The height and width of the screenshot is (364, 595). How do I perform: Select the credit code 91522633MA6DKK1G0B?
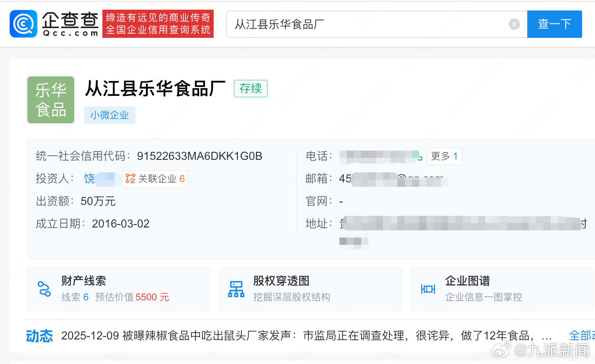pyautogui.click(x=200, y=156)
